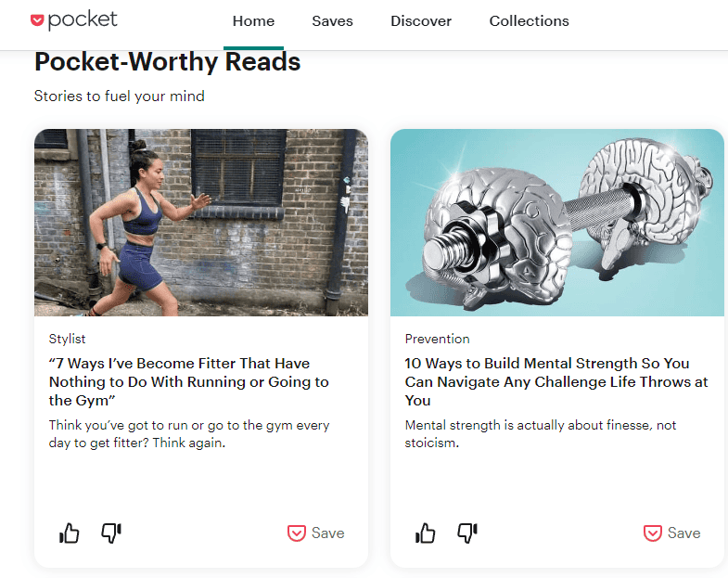The height and width of the screenshot is (578, 728).
Task: Click the 'pocket' wordmark text
Action: pyautogui.click(x=83, y=20)
